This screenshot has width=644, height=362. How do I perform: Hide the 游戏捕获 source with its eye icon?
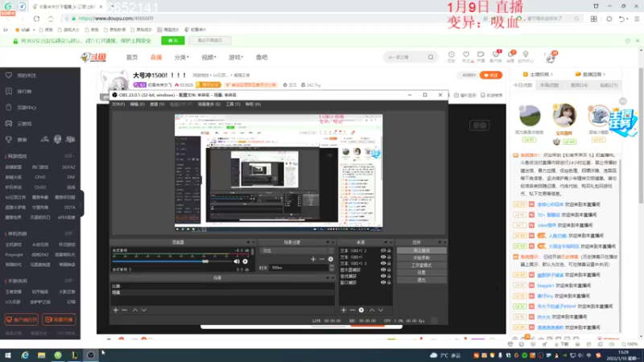point(383,276)
